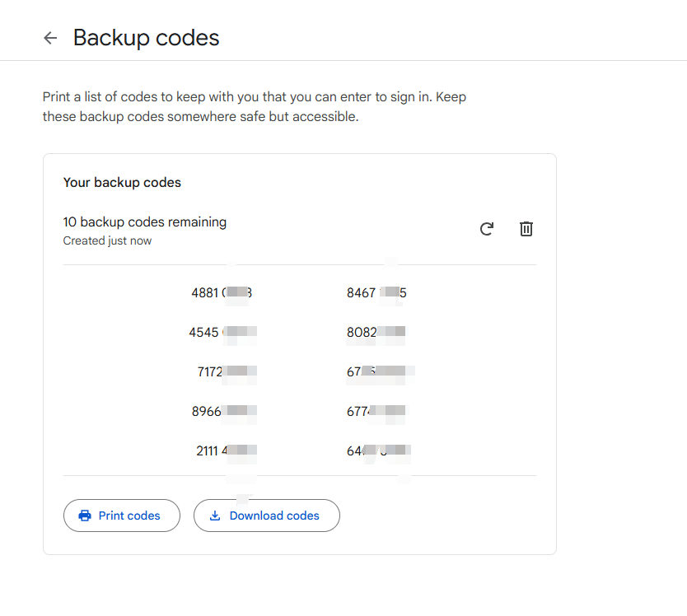
Task: Click the Backup codes page title
Action: pyautogui.click(x=147, y=38)
